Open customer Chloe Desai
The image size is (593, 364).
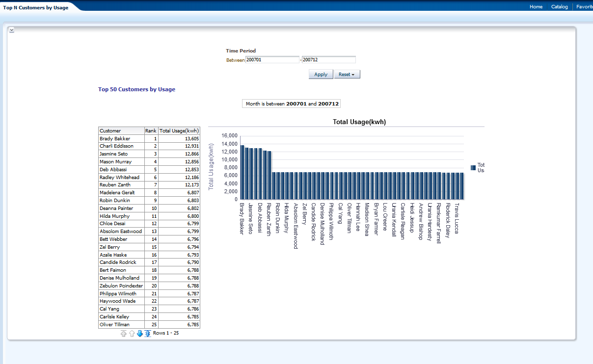point(112,224)
